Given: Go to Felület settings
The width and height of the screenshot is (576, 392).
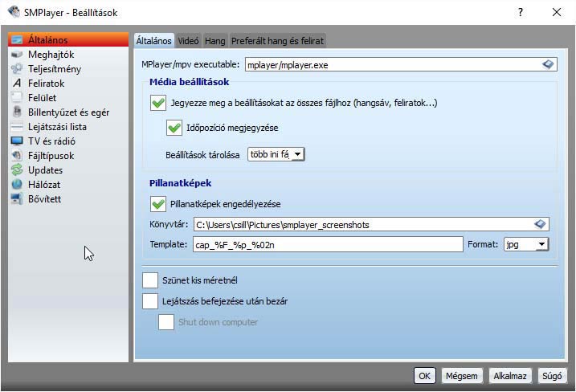Looking at the screenshot, I should pos(68,97).
